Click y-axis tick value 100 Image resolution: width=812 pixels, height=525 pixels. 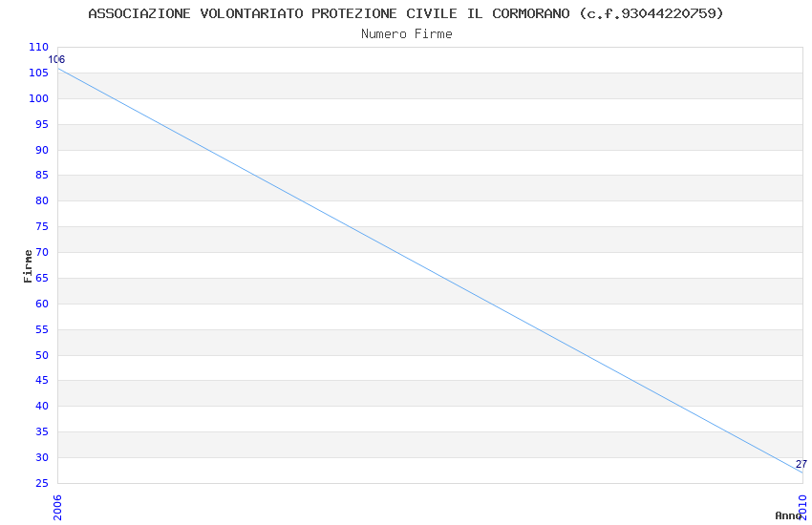[x=39, y=98]
